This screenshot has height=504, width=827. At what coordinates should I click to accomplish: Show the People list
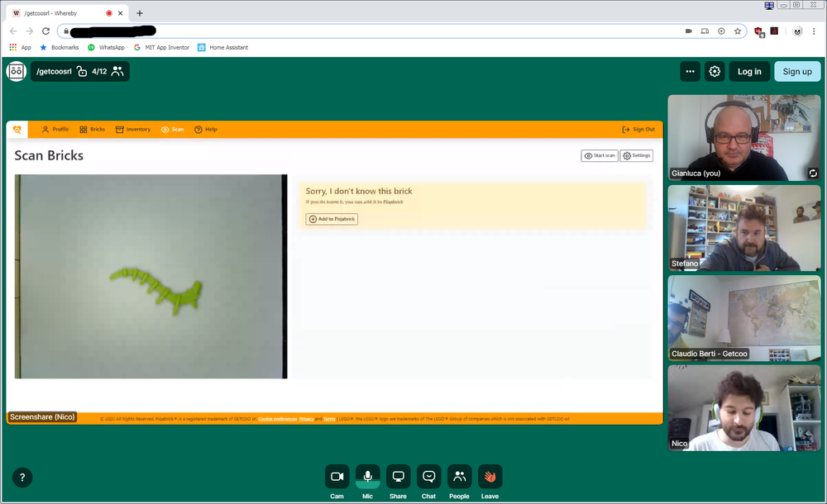(459, 477)
